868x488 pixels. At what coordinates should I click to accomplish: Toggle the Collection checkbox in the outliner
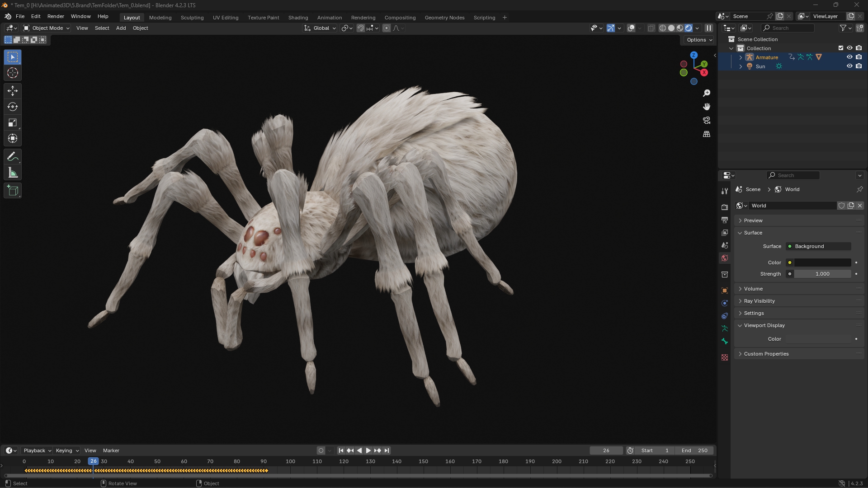(x=841, y=48)
